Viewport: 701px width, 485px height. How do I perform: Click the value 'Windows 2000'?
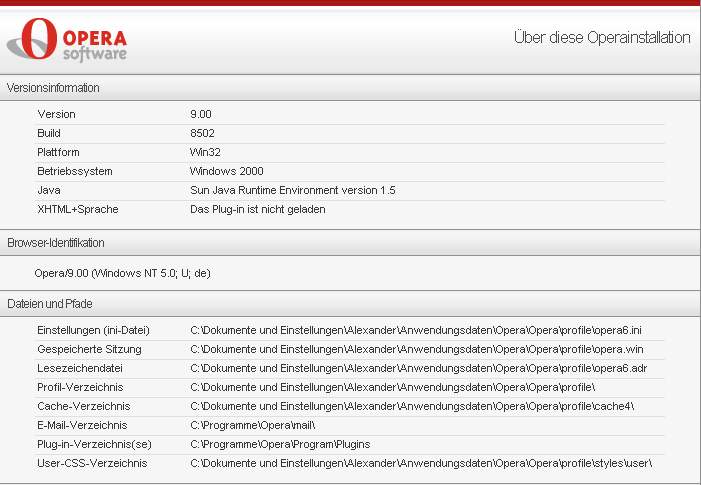point(227,171)
